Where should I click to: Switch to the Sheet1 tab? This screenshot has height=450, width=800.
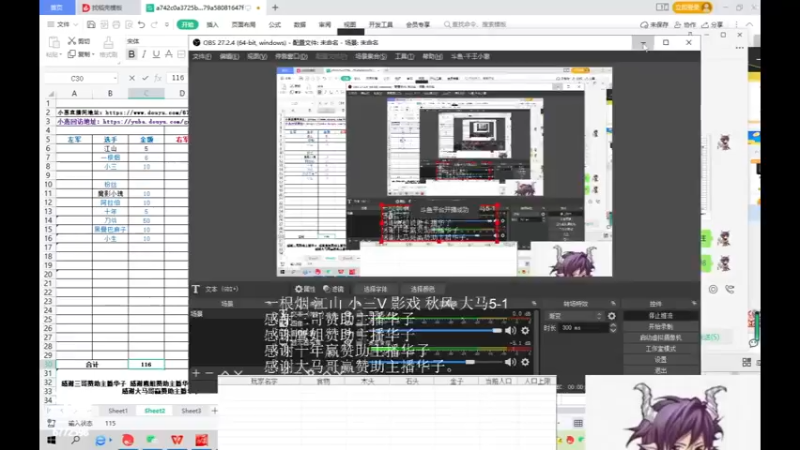[118, 411]
